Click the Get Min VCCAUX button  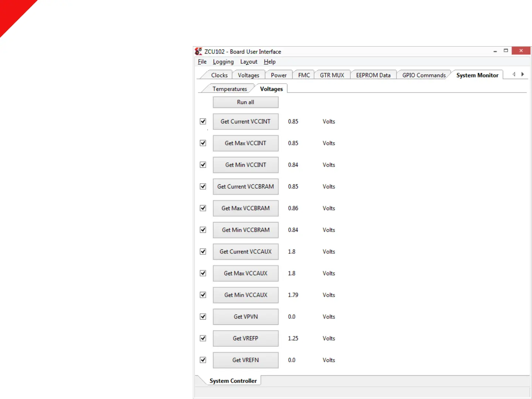coord(245,295)
